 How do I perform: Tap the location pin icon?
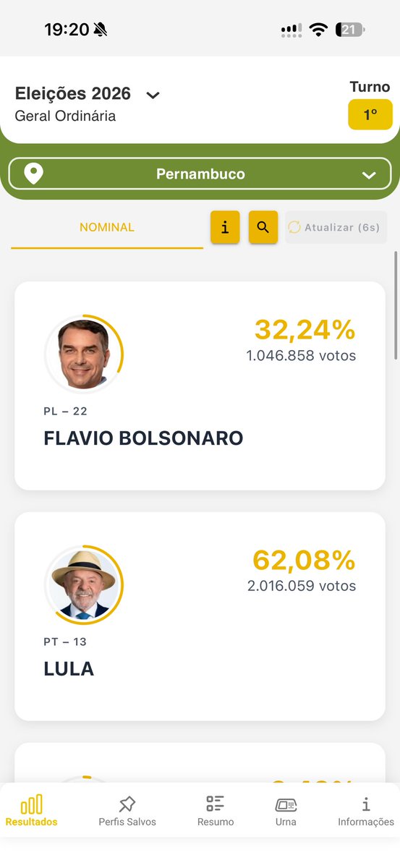[x=33, y=174]
